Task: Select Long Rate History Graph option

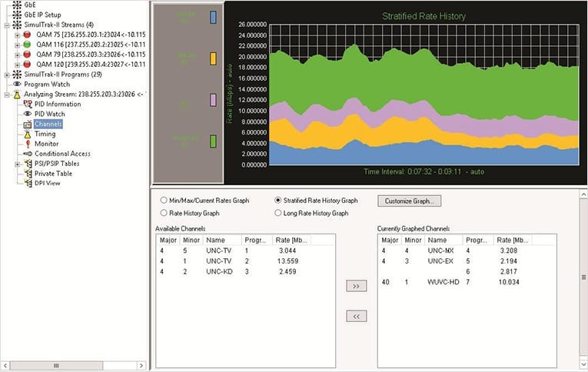Action: [277, 213]
